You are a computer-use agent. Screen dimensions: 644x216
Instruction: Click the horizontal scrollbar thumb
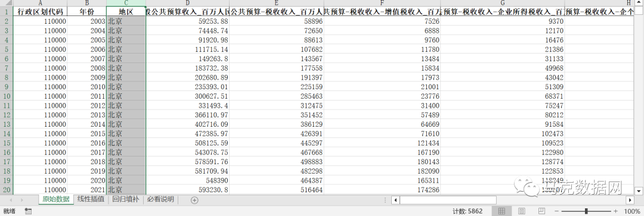point(448,200)
